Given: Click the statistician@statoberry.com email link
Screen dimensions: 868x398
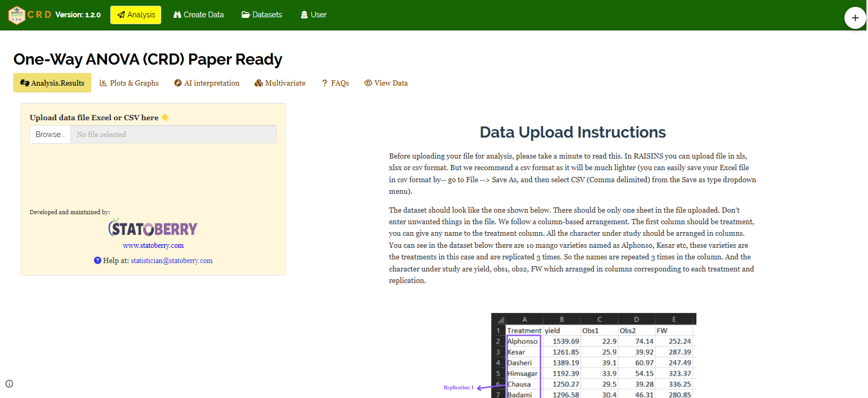Looking at the screenshot, I should 172,260.
